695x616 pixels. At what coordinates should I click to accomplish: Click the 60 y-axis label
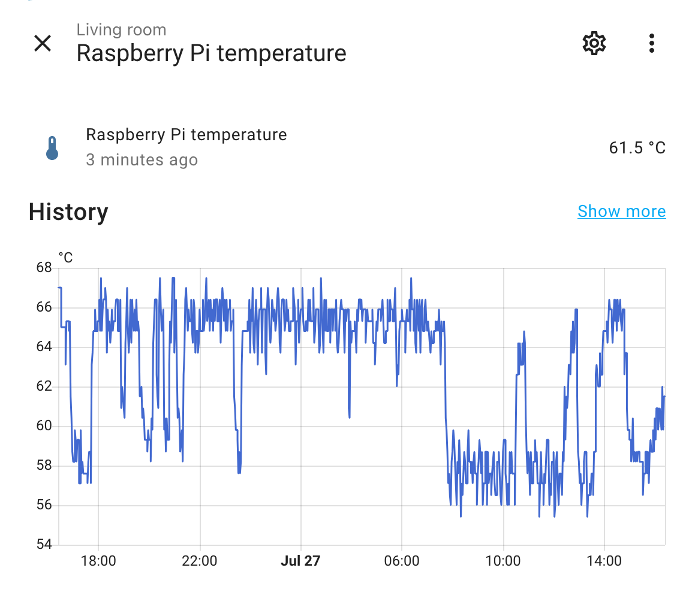44,425
